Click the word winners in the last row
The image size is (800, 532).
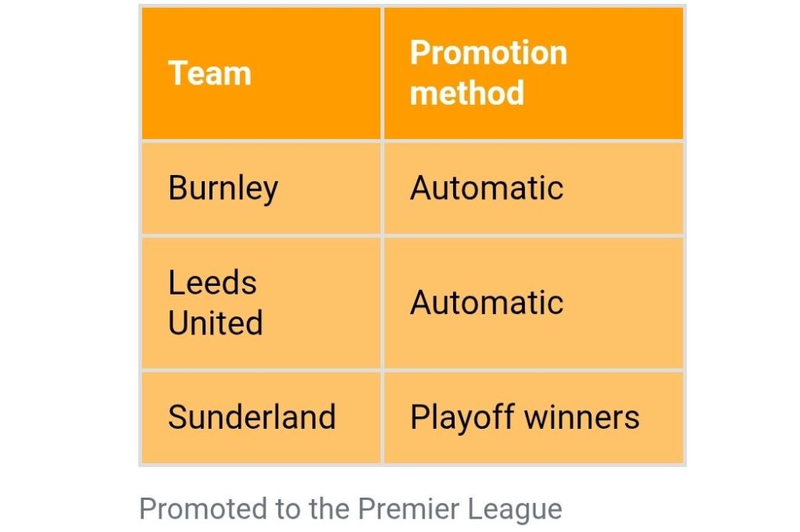click(x=581, y=417)
